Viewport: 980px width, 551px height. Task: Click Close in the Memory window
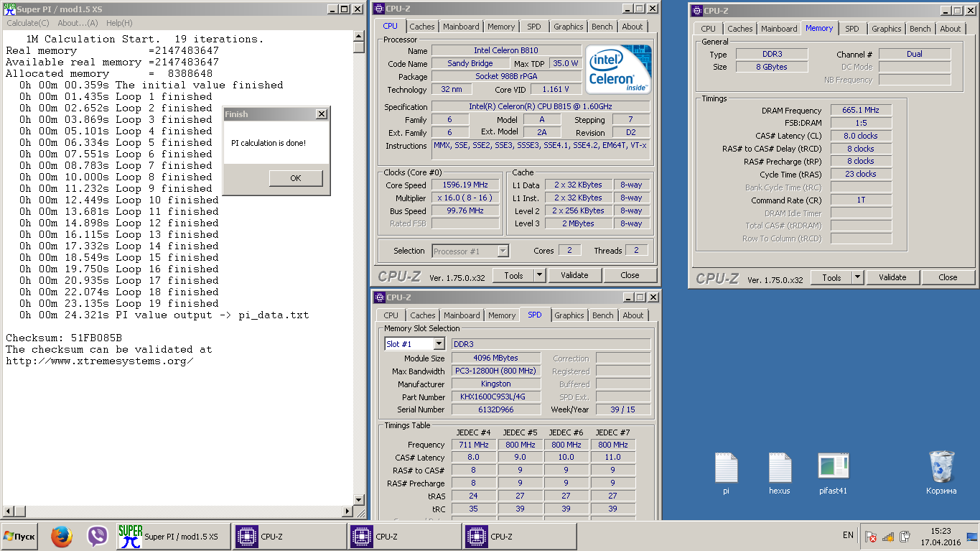(x=948, y=277)
